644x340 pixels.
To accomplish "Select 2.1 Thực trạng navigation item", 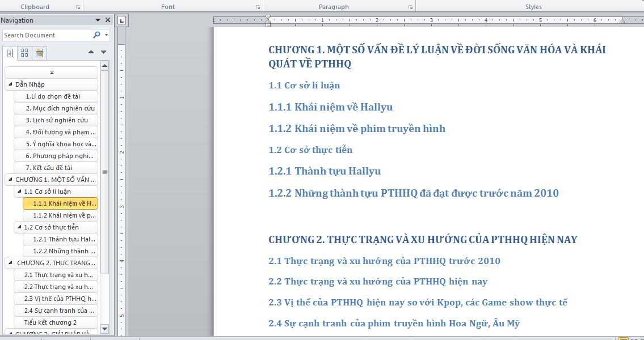I will [56, 274].
